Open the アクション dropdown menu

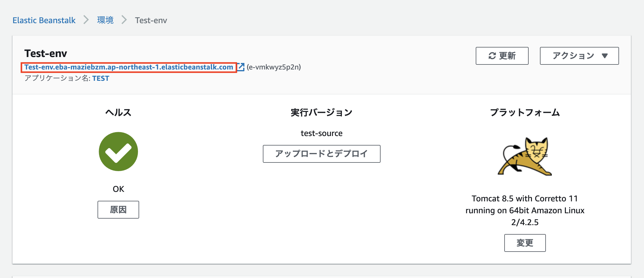coord(579,56)
